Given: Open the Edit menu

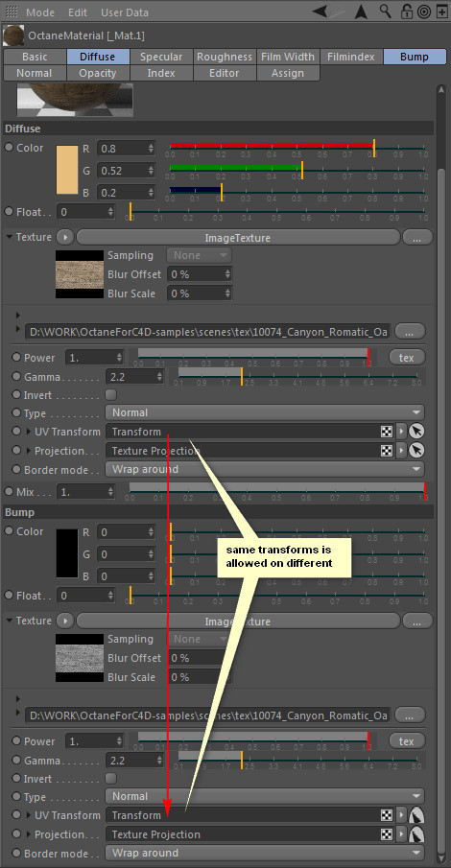Looking at the screenshot, I should pyautogui.click(x=78, y=12).
